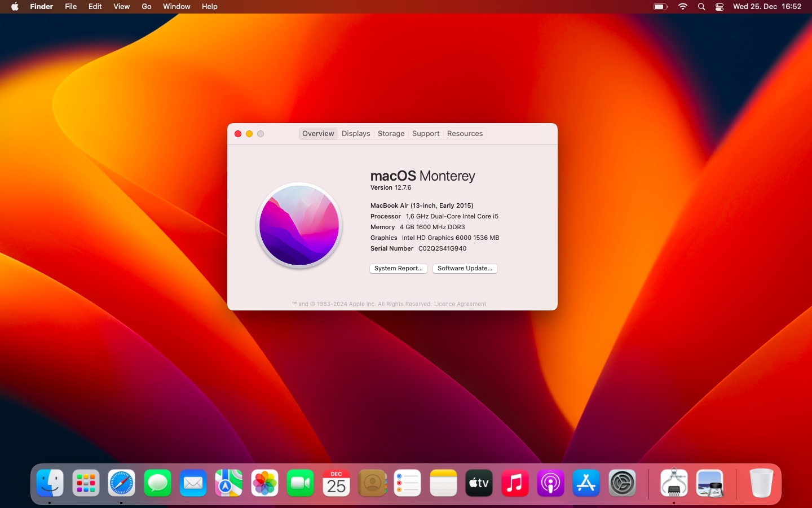Switch to the Storage tab
Screen dimensions: 812x508
[x=391, y=134]
